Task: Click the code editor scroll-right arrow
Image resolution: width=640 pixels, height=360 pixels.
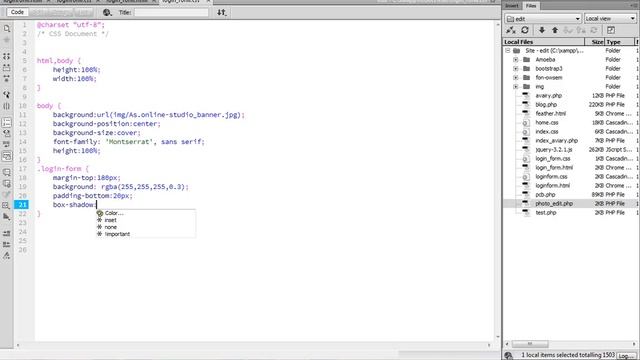Action: (x=489, y=345)
